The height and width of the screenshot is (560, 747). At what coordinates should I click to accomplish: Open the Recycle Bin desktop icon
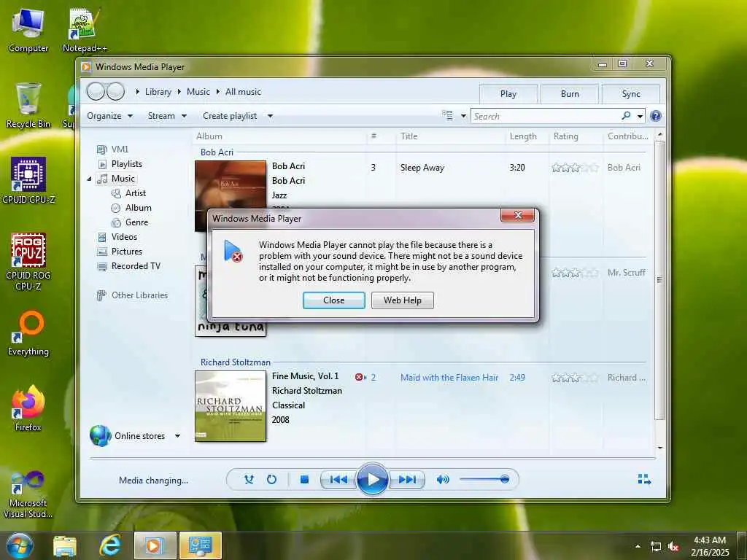click(x=28, y=105)
